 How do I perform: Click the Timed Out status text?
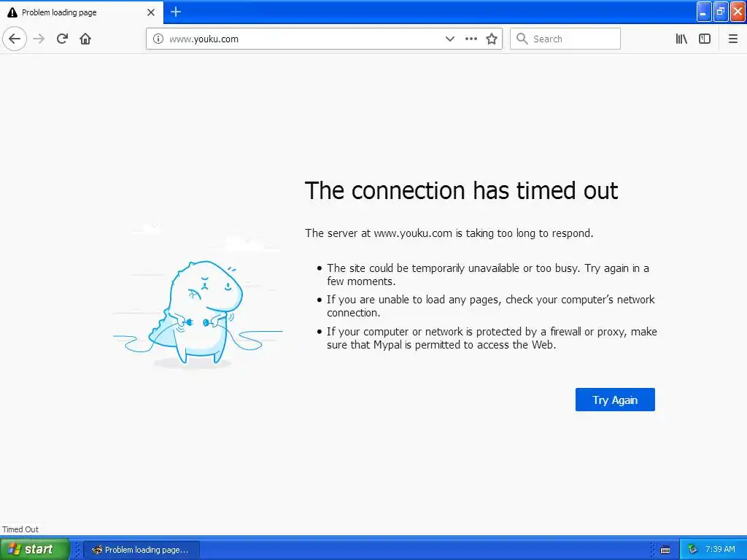pyautogui.click(x=20, y=529)
